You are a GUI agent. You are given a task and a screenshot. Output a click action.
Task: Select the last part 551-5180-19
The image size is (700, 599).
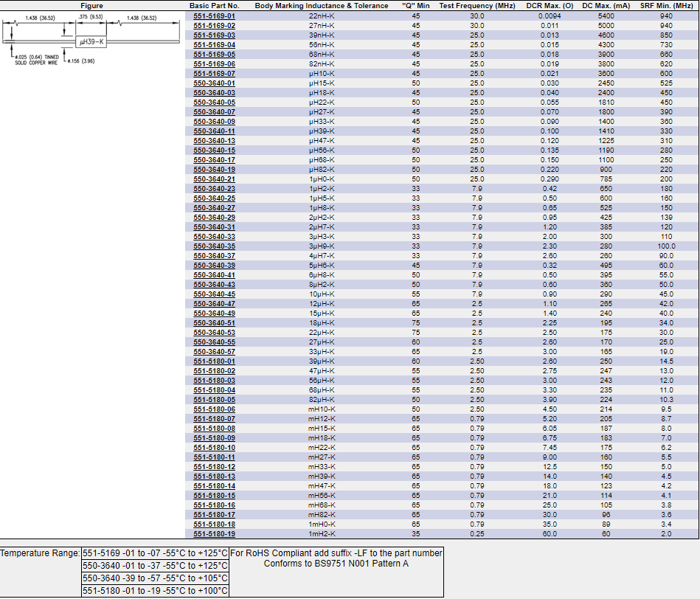tap(214, 533)
